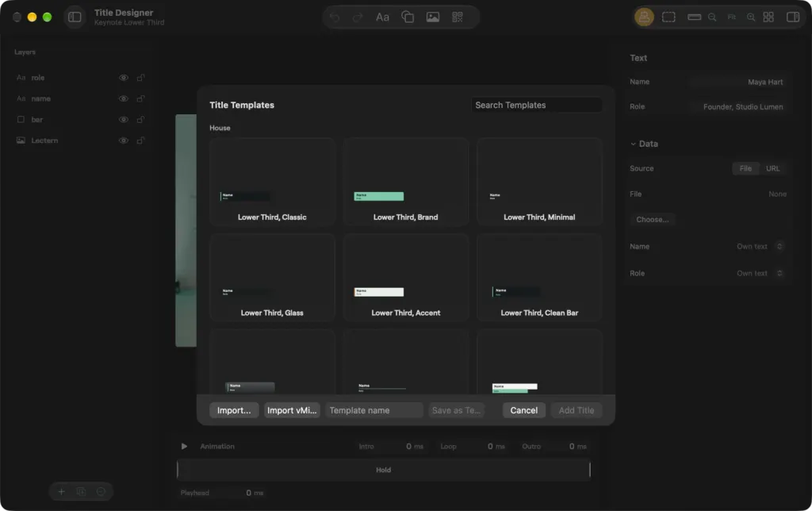Lock the role layer
Screen dimensions: 812x511
coord(140,78)
